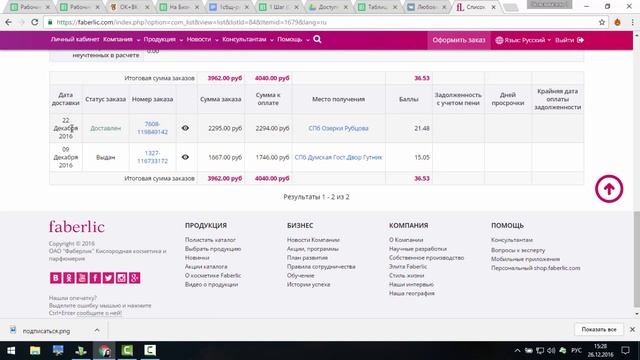
Task: View details eye icon for order 7608-119849142
Action: (185, 128)
